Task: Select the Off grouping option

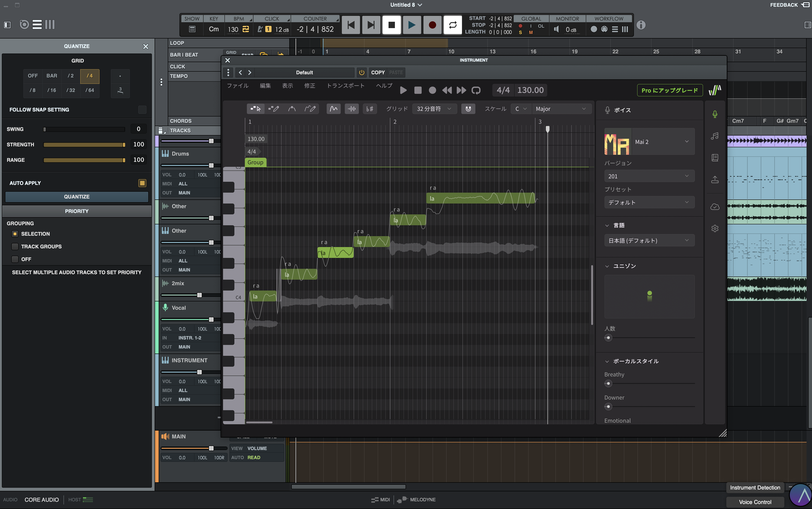Action: (x=15, y=259)
